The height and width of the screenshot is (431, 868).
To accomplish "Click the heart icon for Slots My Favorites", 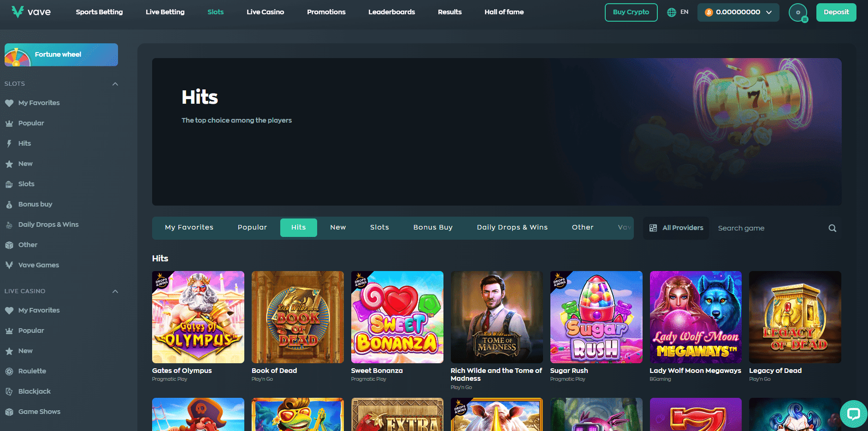I will (x=9, y=103).
